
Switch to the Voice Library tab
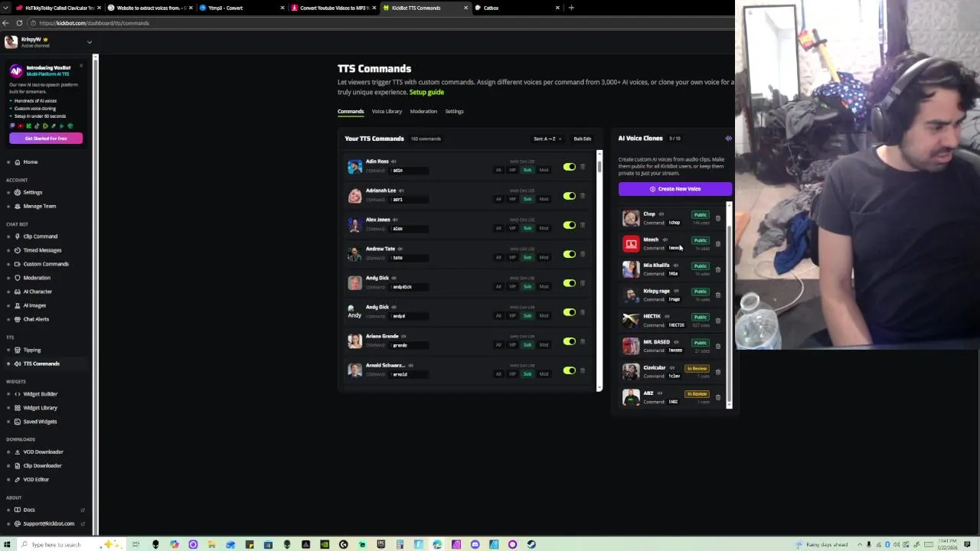pyautogui.click(x=387, y=111)
